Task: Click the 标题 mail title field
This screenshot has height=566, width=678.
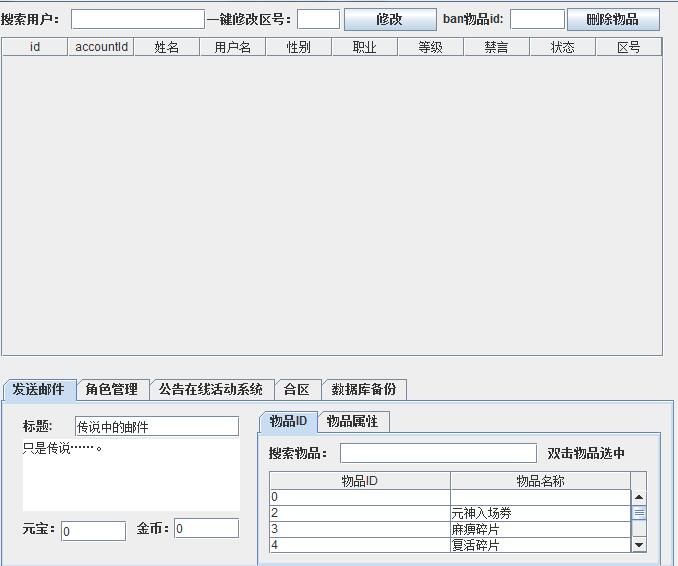Action: [x=157, y=427]
